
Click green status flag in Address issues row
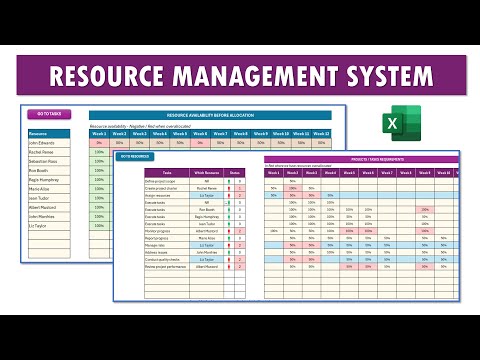(229, 252)
